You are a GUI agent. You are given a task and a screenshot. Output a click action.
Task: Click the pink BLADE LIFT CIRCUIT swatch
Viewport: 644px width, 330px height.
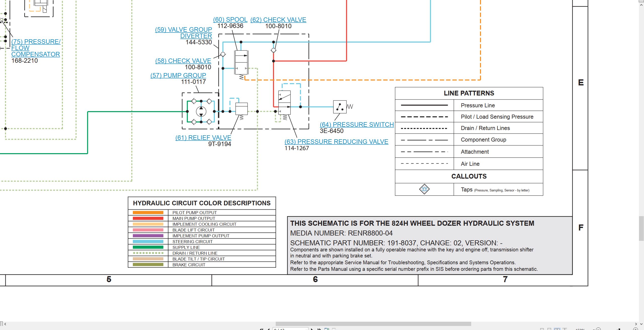click(x=148, y=230)
